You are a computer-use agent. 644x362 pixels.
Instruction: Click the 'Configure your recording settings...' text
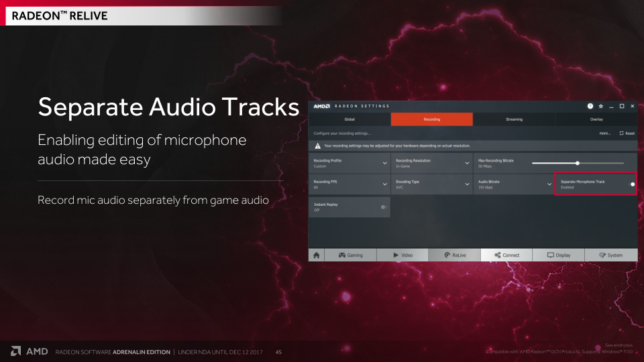[x=342, y=133]
